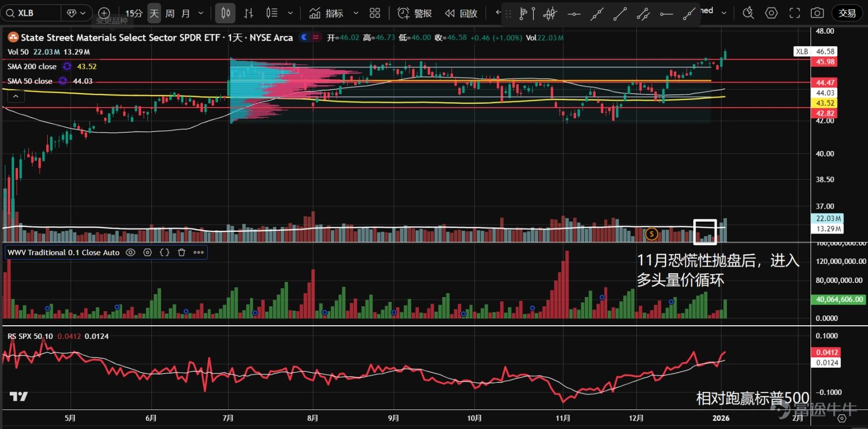Click the red 45.98 price level label
The image size is (868, 429).
pyautogui.click(x=825, y=62)
